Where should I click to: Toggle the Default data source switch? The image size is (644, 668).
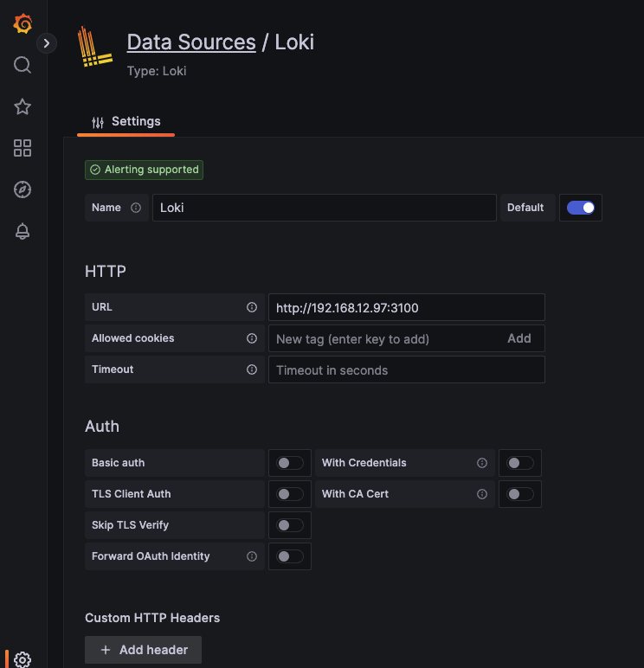581,208
